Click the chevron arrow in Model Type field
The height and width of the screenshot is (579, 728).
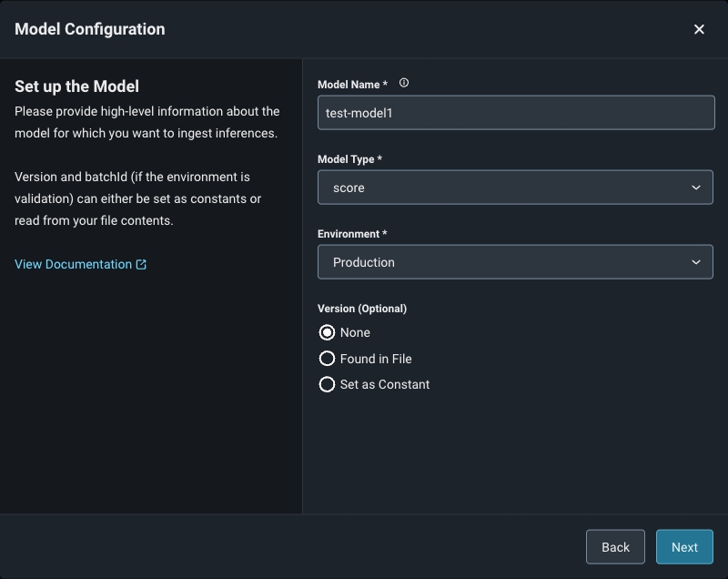tap(696, 188)
